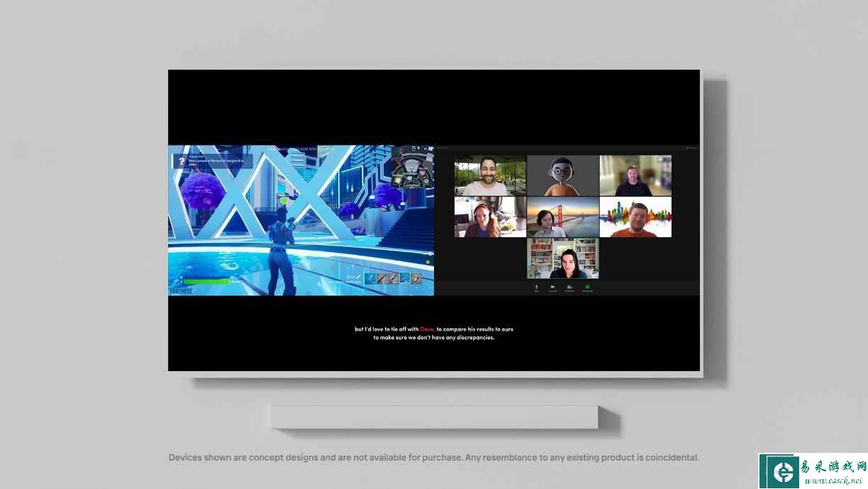The image size is (868, 489).
Task: Click the red highlighted name Dave
Action: pyautogui.click(x=427, y=329)
